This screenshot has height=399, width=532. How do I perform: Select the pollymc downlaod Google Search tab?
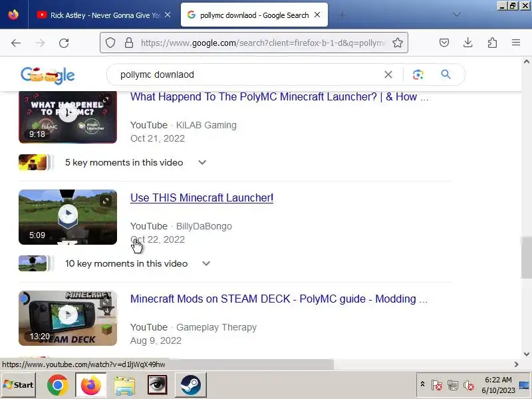click(x=254, y=15)
